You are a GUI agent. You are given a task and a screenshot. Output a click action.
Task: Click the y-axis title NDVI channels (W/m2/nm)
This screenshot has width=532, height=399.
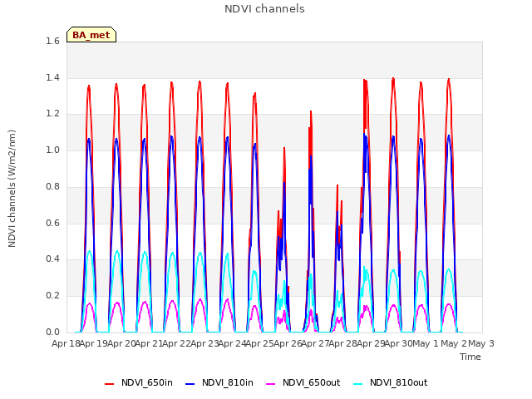click(x=12, y=189)
